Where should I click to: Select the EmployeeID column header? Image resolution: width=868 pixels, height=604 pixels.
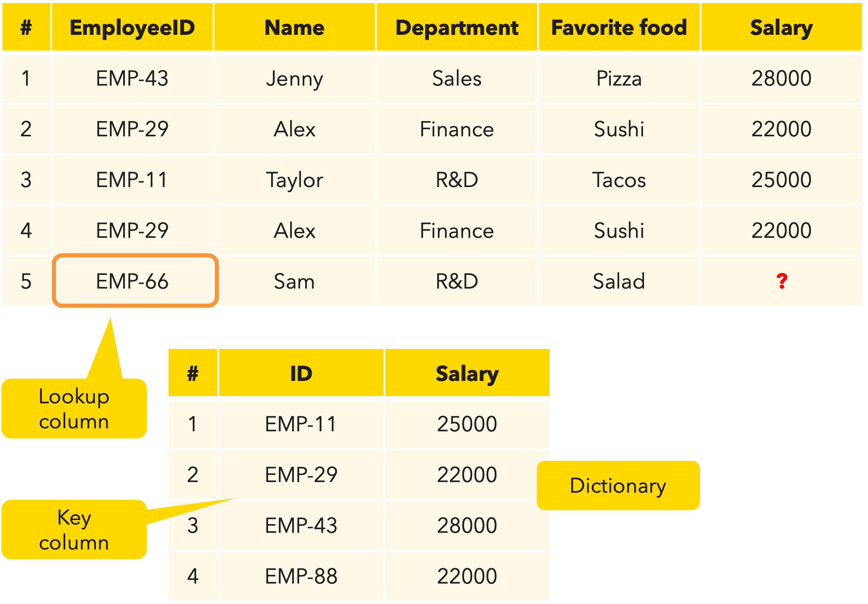(132, 27)
